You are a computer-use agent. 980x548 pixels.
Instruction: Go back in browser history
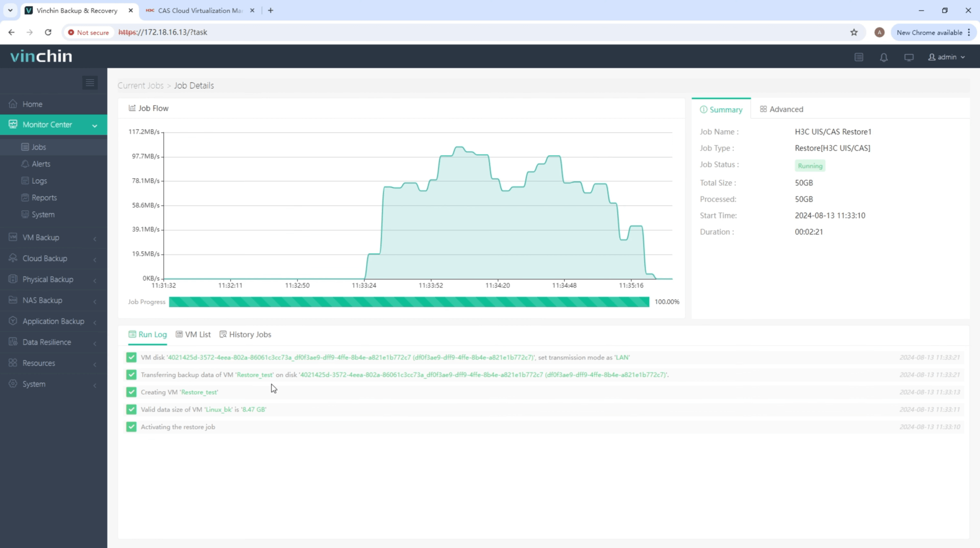11,32
